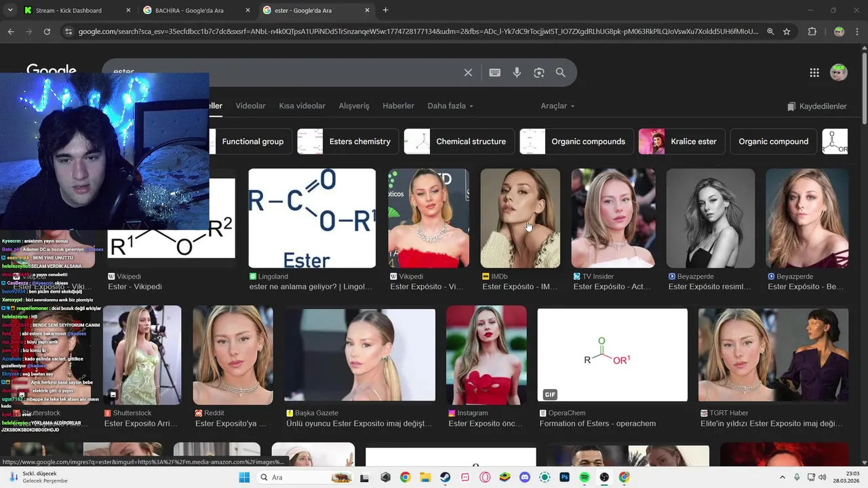This screenshot has height=488, width=868.
Task: Show hidden system tray icons
Action: 782,477
